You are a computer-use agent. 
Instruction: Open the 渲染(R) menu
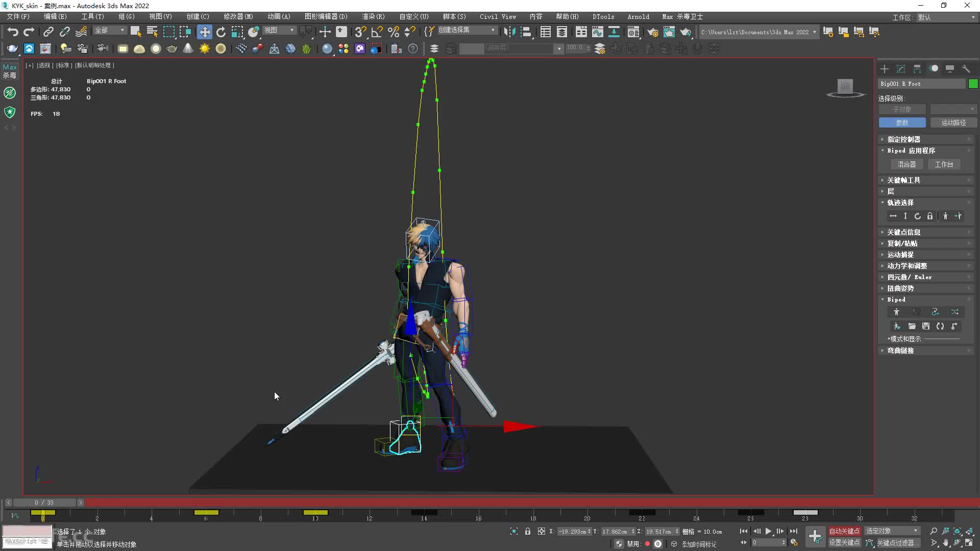pos(373,17)
